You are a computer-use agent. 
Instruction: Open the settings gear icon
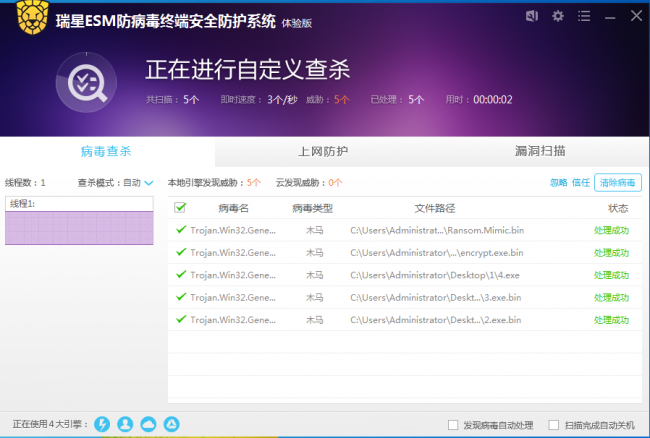pos(558,16)
